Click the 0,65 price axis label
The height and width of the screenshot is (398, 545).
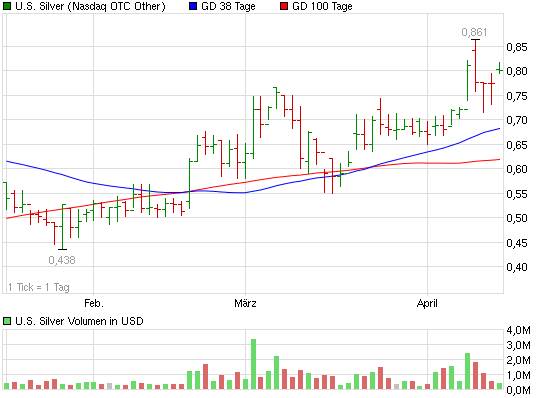click(x=517, y=145)
